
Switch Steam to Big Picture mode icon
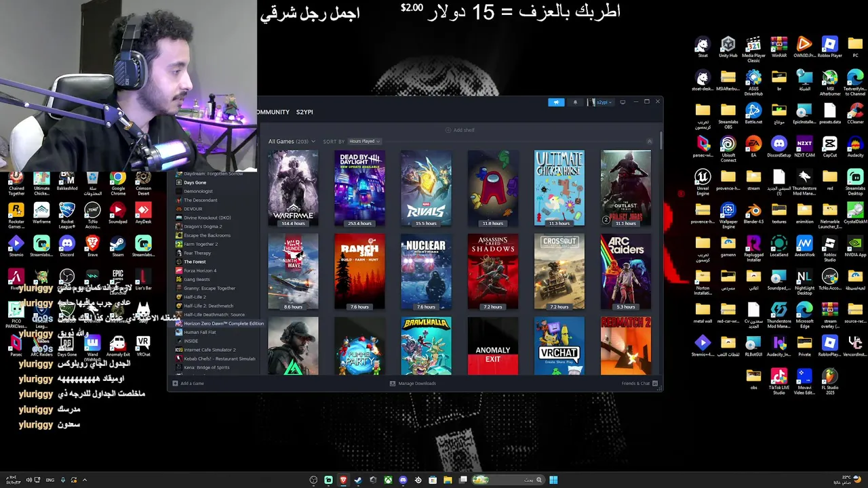pyautogui.click(x=623, y=102)
